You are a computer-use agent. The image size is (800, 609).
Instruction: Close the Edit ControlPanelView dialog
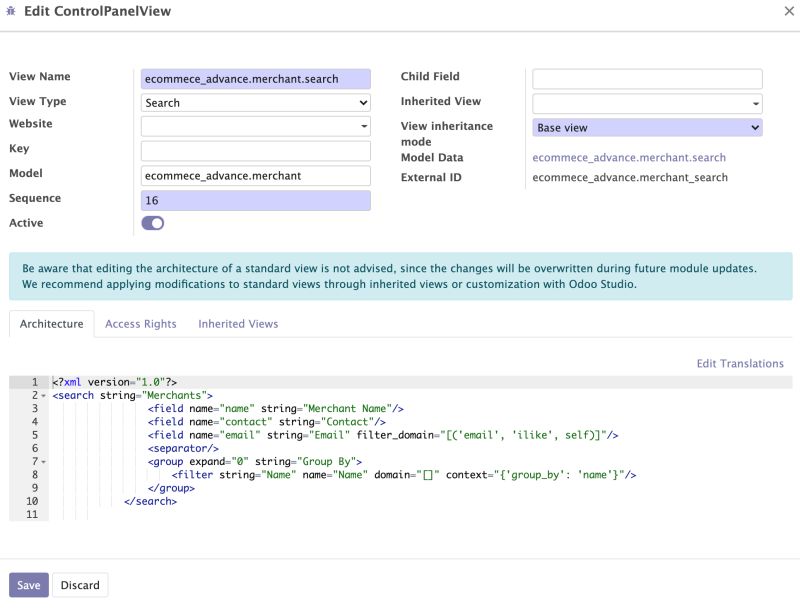tap(789, 11)
